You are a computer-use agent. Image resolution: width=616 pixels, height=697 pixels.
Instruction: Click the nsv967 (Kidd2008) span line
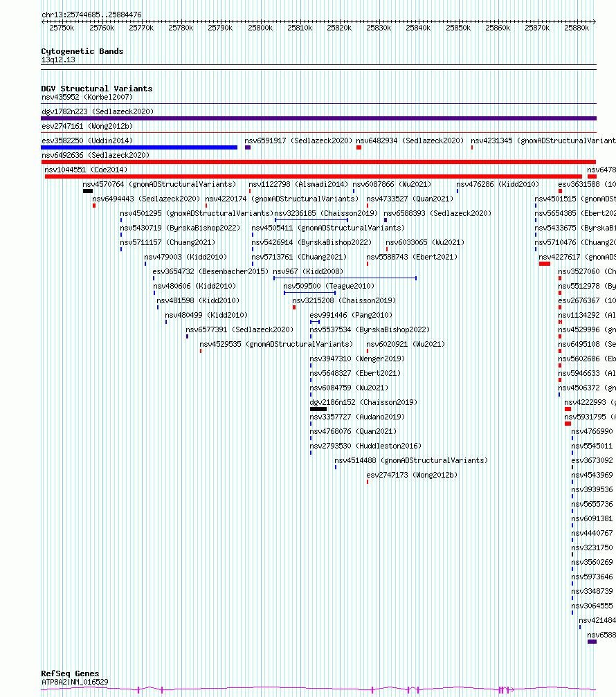(345, 278)
